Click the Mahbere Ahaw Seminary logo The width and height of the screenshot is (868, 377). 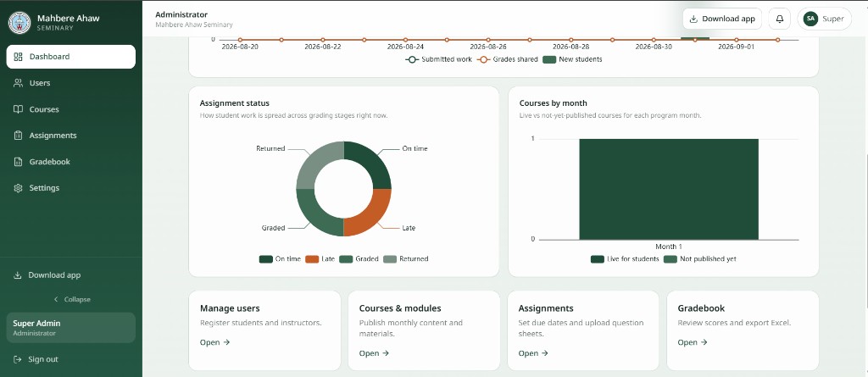[20, 22]
